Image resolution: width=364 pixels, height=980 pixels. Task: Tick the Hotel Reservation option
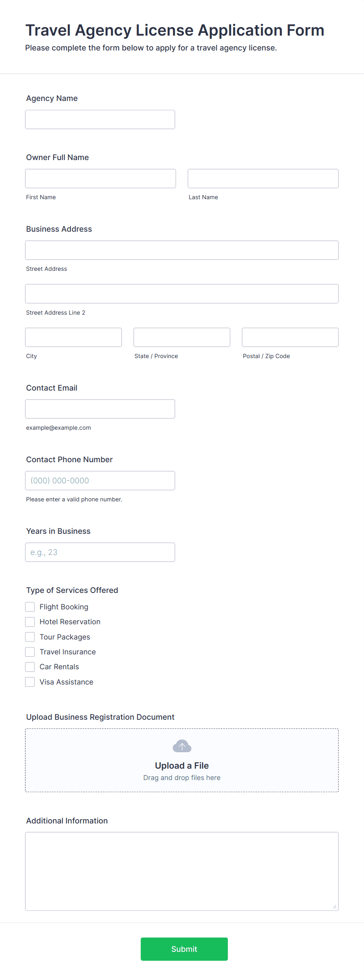(30, 622)
